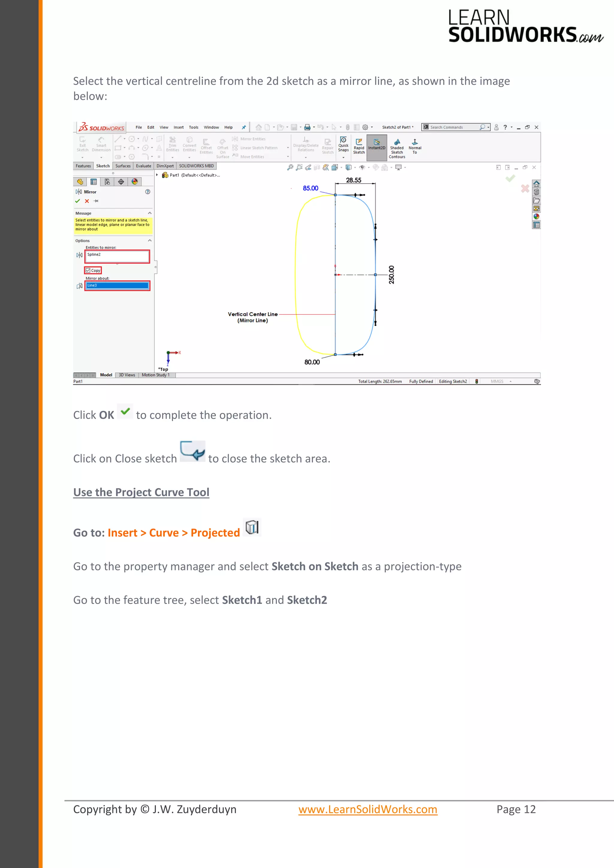The image size is (614, 868).
Task: Open the Appearances color-ball icon in task pane
Action: tap(536, 217)
